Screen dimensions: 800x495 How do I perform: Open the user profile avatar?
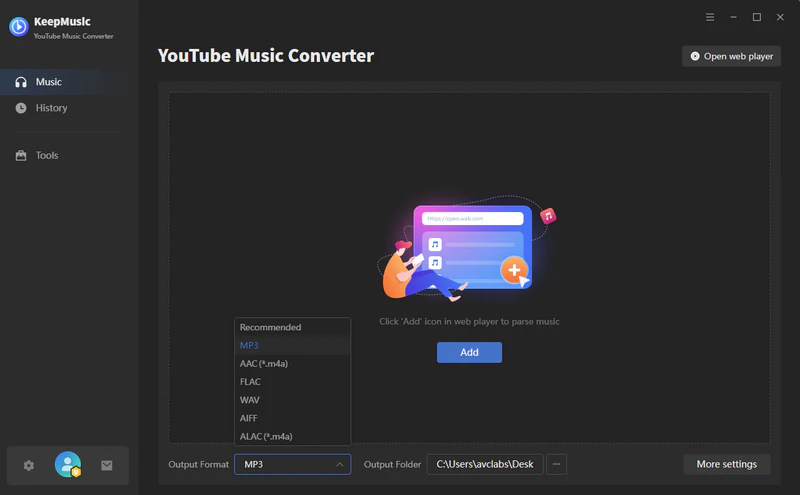(x=68, y=465)
